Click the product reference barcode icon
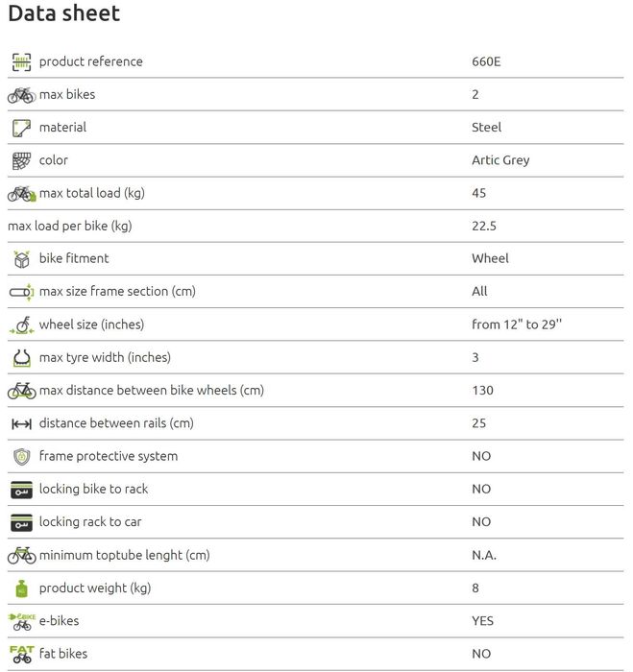The width and height of the screenshot is (633, 672). 21,61
